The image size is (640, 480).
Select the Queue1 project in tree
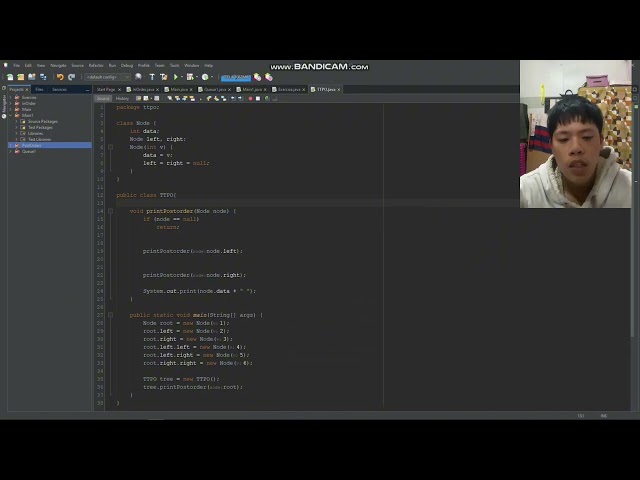(x=29, y=151)
